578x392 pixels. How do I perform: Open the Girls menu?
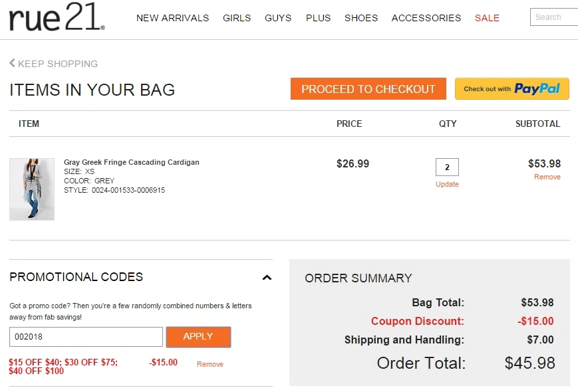click(237, 18)
